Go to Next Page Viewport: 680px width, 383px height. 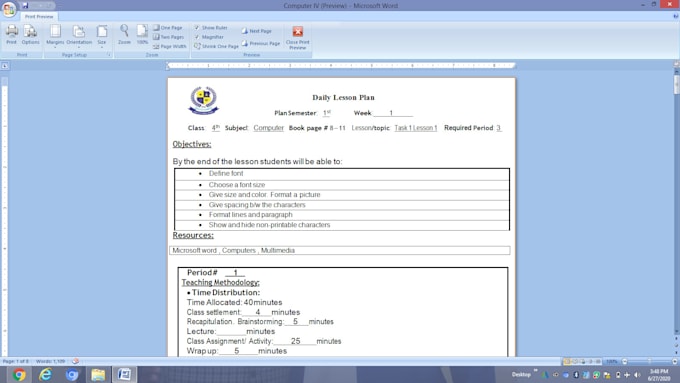pos(256,31)
